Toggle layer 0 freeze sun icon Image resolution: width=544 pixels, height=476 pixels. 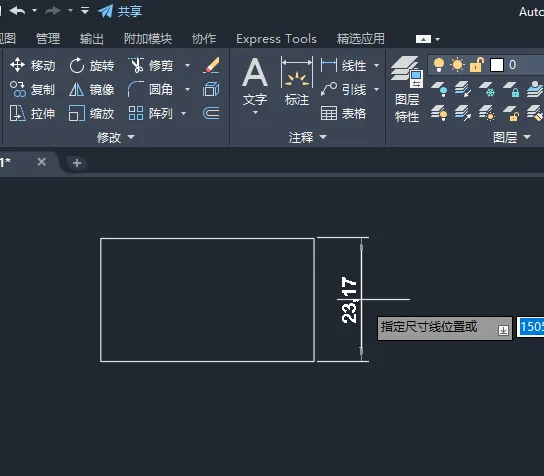coord(457,65)
